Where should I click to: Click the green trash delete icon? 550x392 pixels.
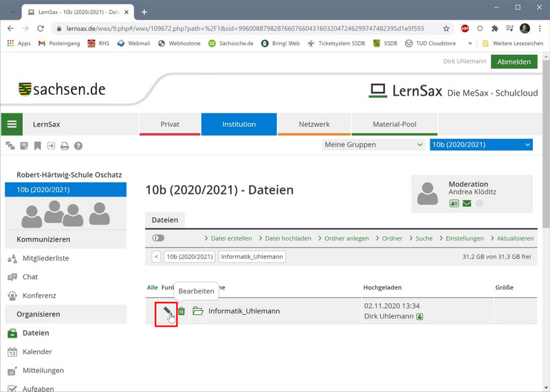click(182, 312)
